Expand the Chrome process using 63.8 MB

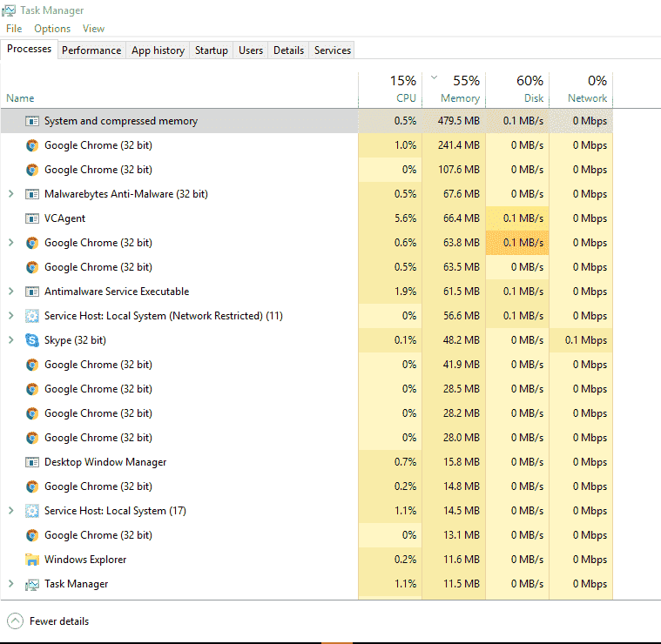[x=11, y=243]
